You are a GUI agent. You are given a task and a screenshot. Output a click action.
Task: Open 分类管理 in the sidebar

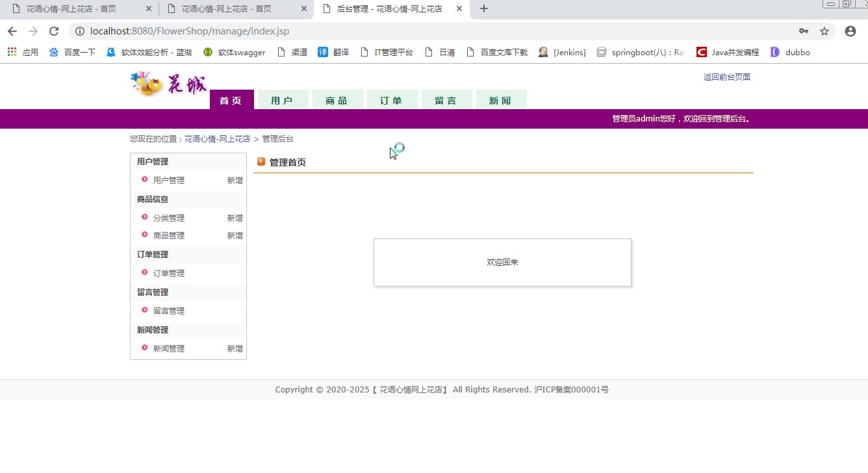coord(169,218)
